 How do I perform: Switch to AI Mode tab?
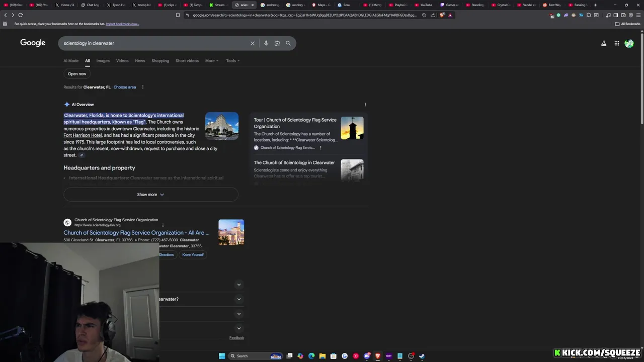[71, 61]
